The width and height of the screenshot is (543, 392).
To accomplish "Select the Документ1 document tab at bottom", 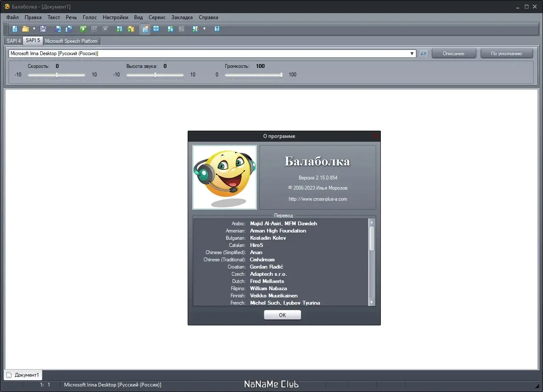I will 23,375.
